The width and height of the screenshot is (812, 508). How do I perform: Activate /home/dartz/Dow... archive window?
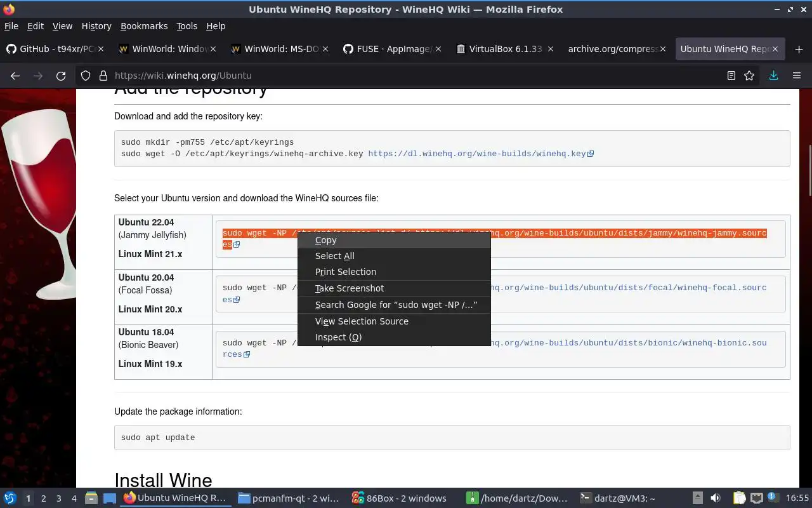tap(518, 498)
